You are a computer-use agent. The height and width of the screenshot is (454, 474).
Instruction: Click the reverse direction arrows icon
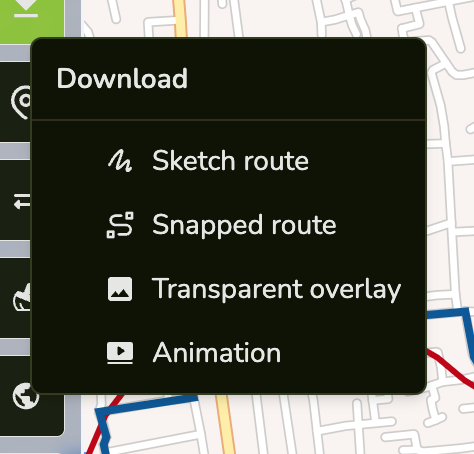(x=22, y=201)
